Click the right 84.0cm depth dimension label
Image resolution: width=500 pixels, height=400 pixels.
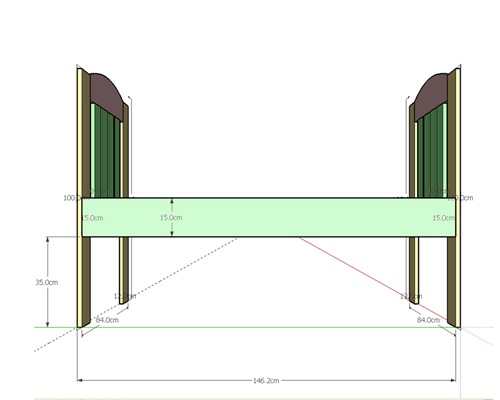428,320
